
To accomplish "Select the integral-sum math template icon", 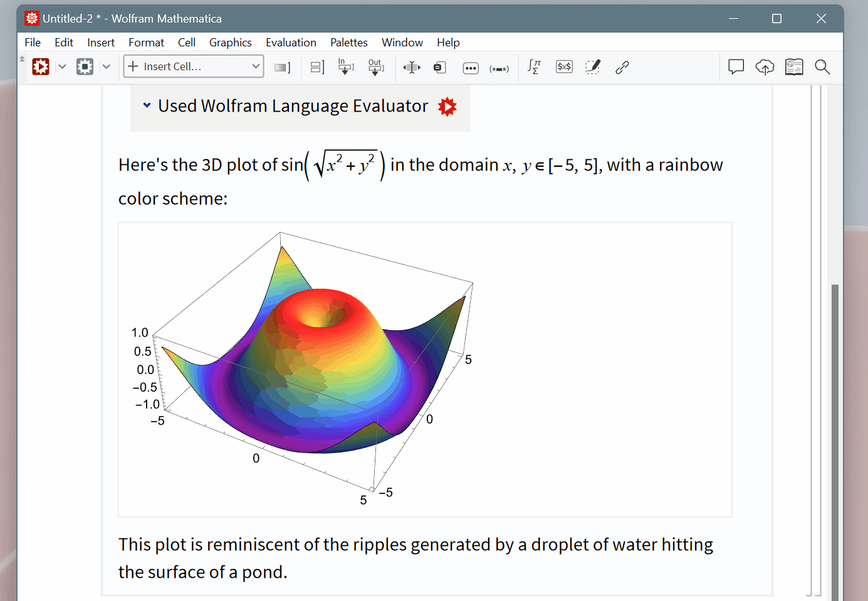I will coord(534,66).
